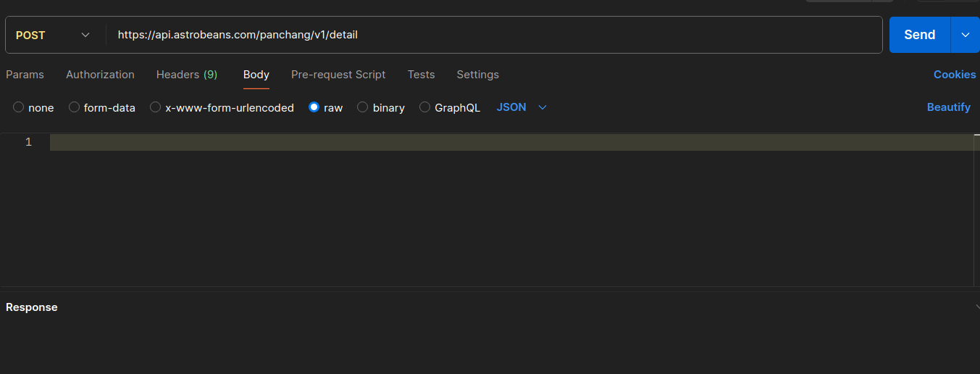Click the request URL field
The height and width of the screenshot is (374, 980).
[x=493, y=35]
